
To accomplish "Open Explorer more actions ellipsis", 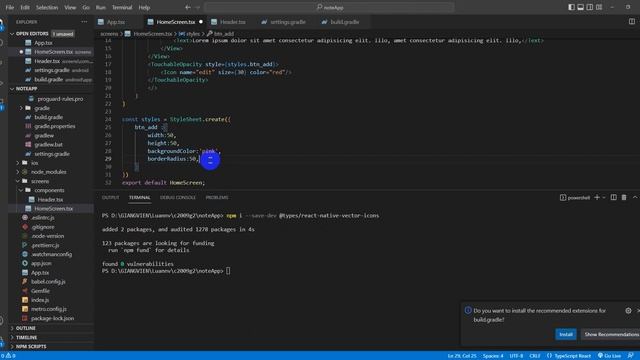I will pos(84,22).
